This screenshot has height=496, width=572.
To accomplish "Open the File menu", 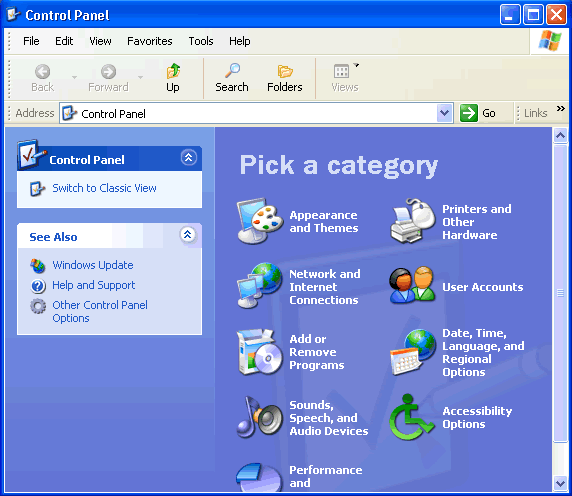I will point(31,41).
